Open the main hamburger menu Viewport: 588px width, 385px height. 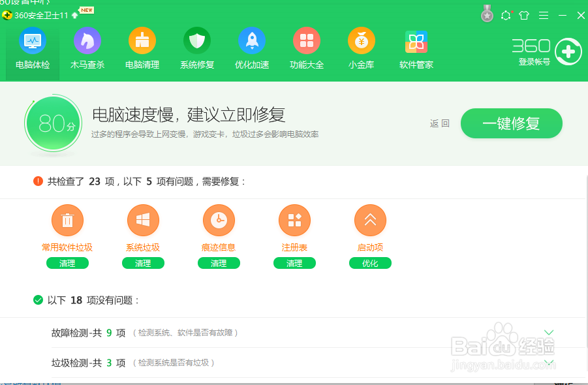pyautogui.click(x=544, y=16)
